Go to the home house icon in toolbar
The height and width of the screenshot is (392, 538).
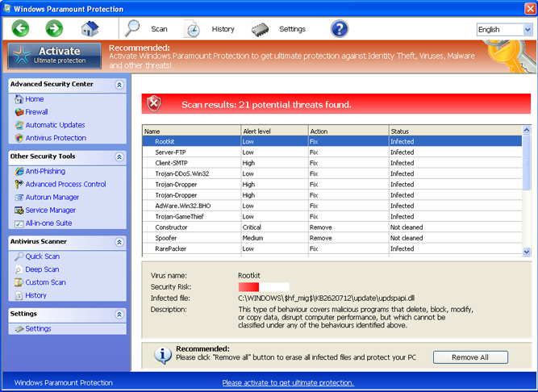click(x=90, y=28)
